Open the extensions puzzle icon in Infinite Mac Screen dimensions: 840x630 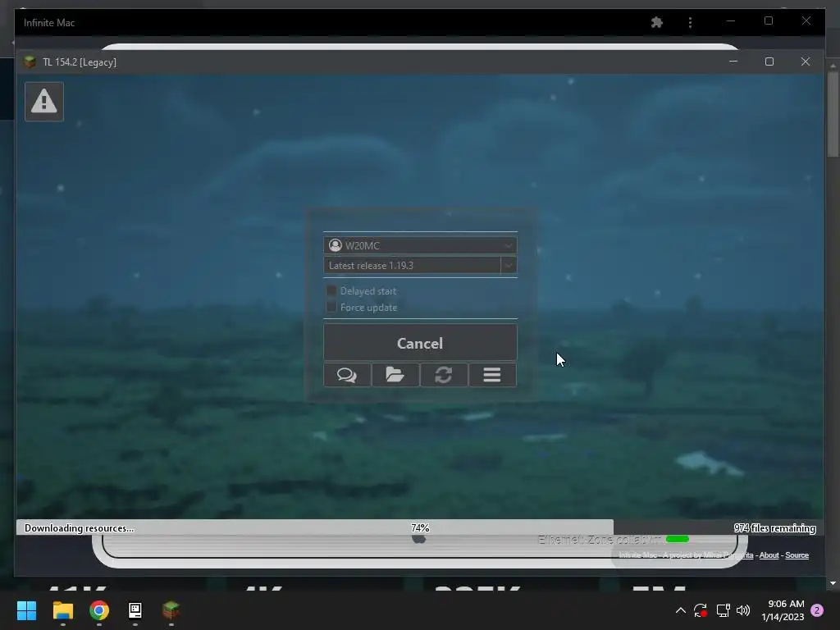[657, 22]
